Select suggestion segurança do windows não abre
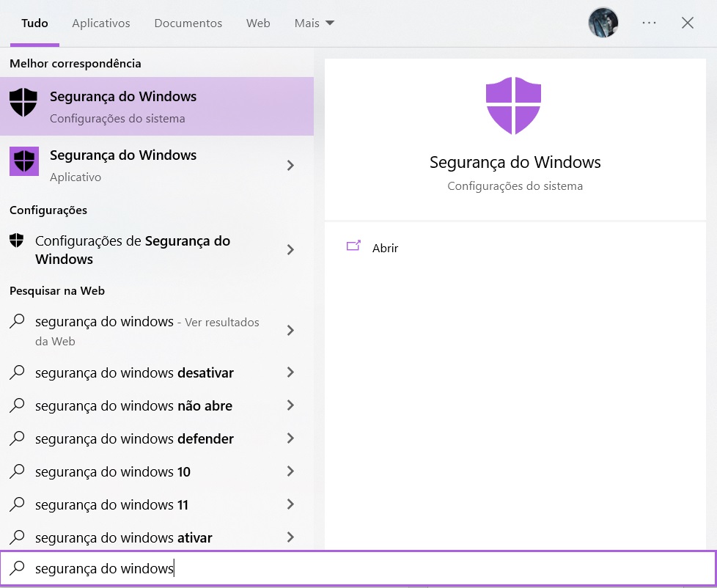The width and height of the screenshot is (717, 588). click(x=157, y=405)
